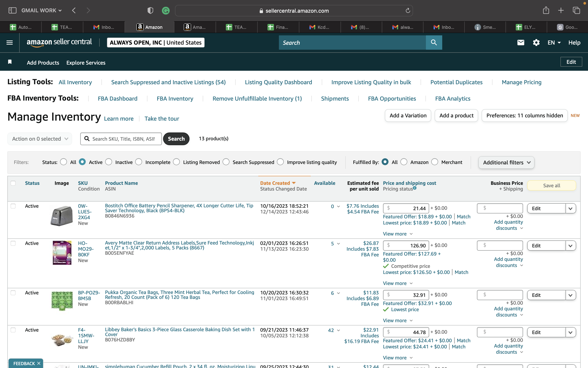
Task: Click the Safari address bar
Action: [294, 10]
